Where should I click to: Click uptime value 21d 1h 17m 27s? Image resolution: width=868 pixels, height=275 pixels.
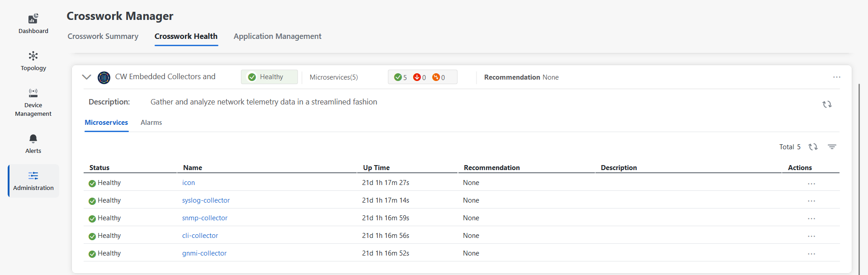tap(386, 183)
